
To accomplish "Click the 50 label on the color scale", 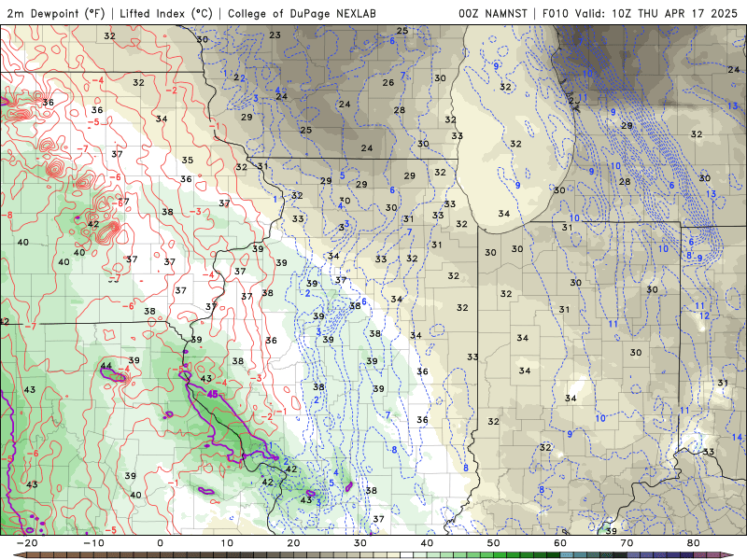I will tap(494, 543).
